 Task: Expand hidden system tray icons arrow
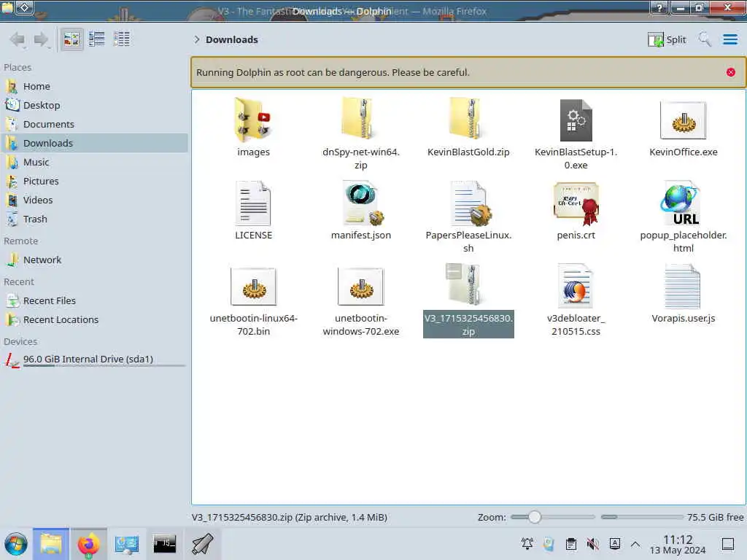point(635,544)
